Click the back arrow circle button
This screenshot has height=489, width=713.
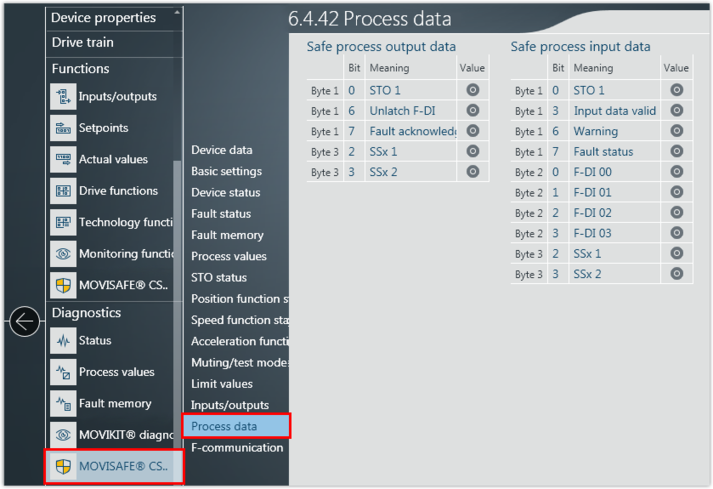click(24, 321)
